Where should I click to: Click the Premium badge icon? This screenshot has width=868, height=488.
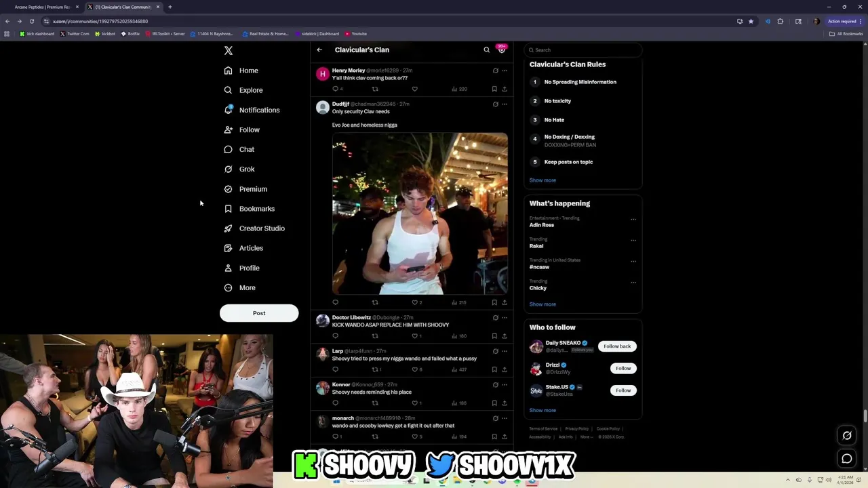pos(228,189)
